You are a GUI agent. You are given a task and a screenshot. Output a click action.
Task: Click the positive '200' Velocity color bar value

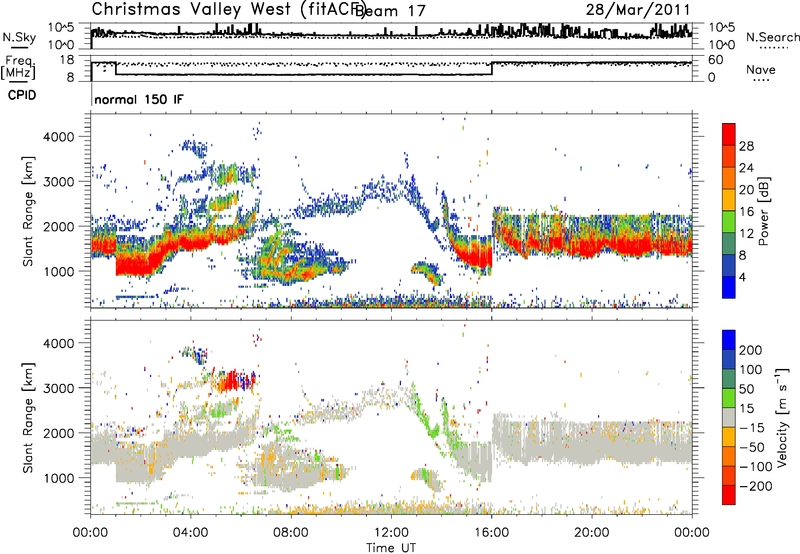click(751, 350)
